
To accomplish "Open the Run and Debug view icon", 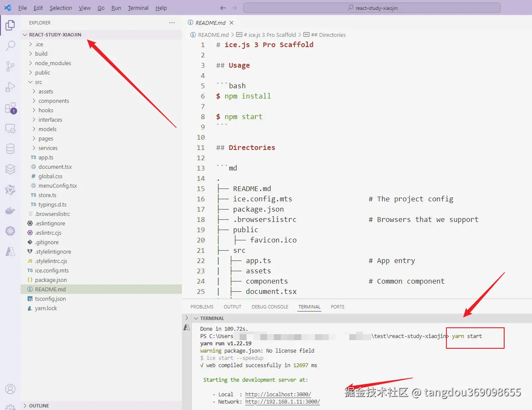I will coord(10,87).
